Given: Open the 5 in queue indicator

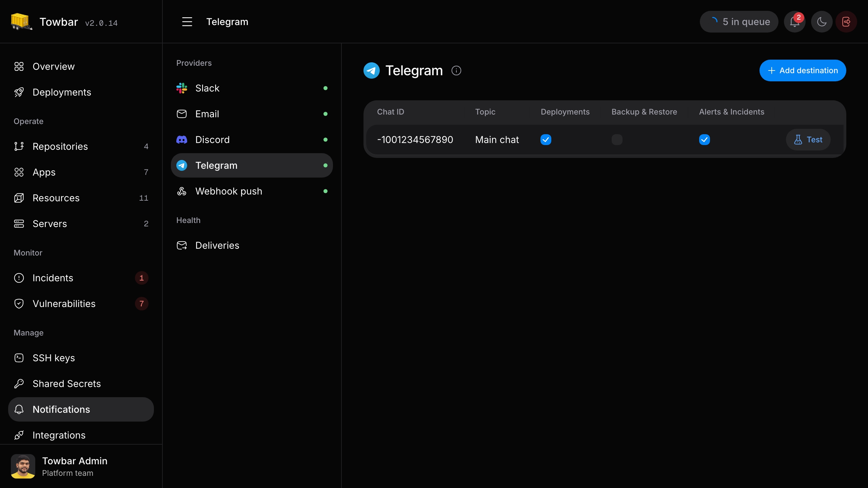Looking at the screenshot, I should coord(739,22).
